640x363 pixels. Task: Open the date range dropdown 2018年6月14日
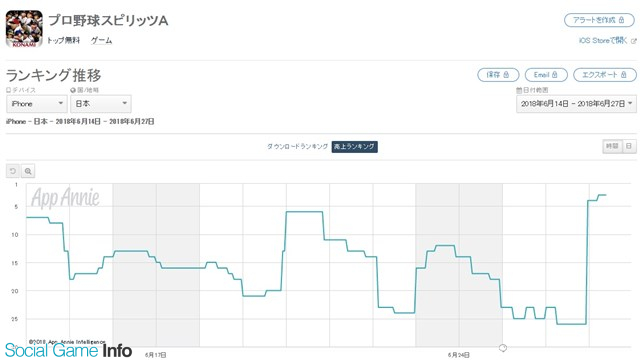[x=576, y=104]
